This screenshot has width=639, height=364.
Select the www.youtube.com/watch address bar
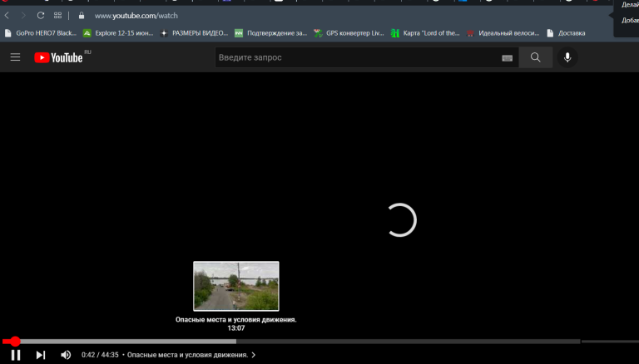tap(136, 16)
